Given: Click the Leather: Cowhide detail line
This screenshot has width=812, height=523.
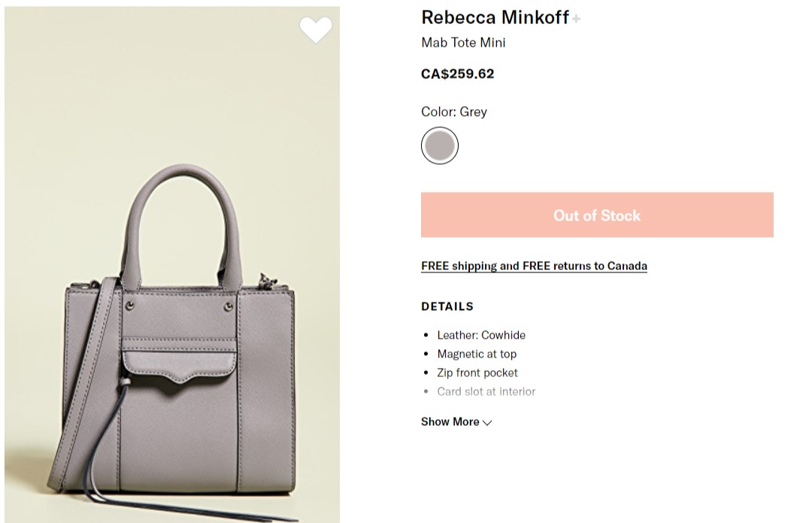Looking at the screenshot, I should pos(481,335).
